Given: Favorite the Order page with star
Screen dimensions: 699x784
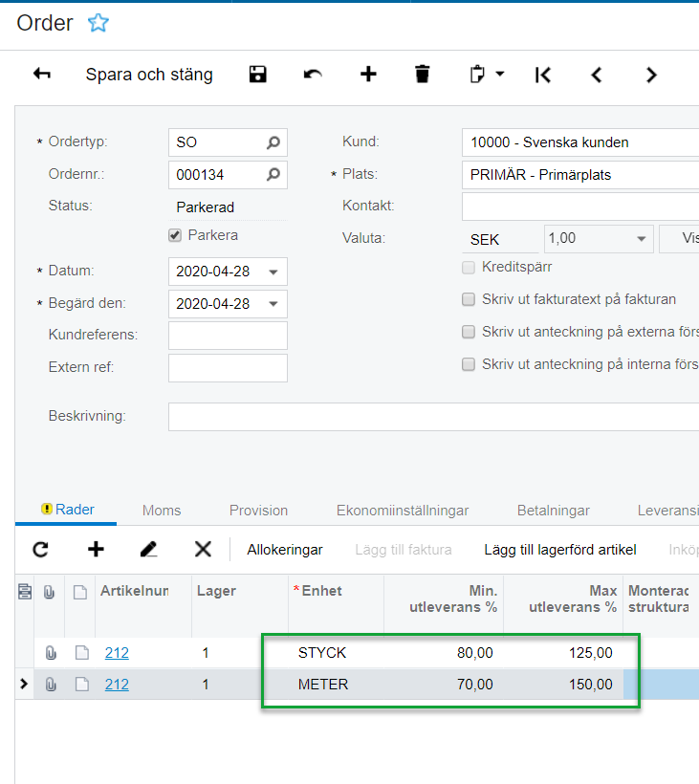Looking at the screenshot, I should [x=98, y=24].
